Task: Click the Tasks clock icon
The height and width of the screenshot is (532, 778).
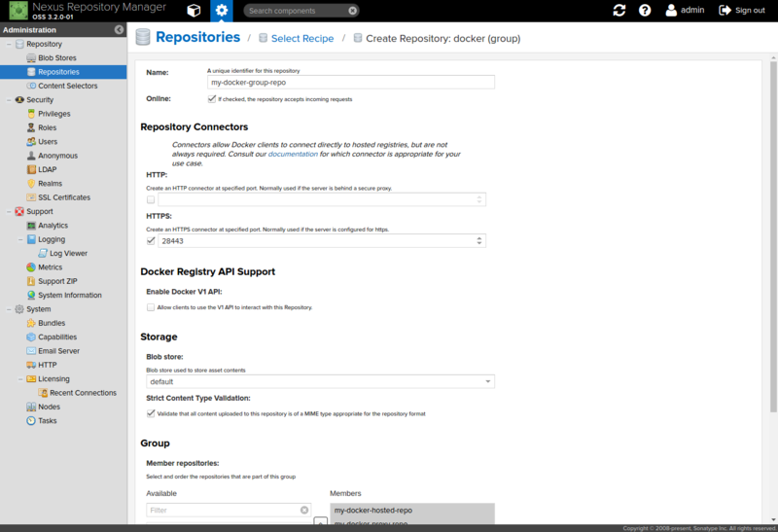Action: (x=31, y=420)
